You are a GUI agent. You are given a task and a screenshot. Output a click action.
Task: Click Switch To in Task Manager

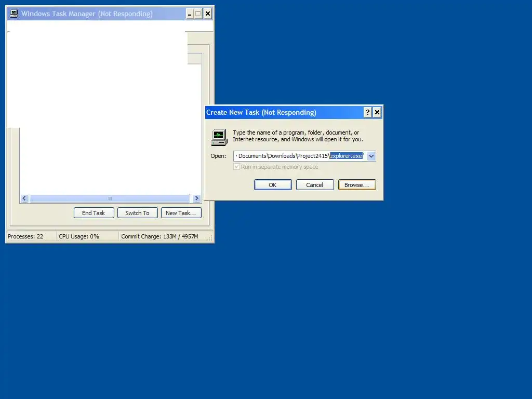(x=137, y=213)
